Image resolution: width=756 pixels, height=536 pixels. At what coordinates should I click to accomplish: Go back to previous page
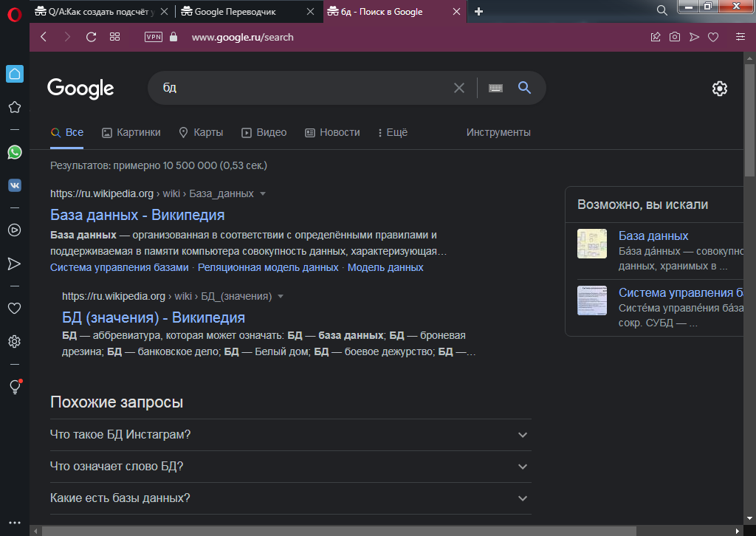[44, 37]
